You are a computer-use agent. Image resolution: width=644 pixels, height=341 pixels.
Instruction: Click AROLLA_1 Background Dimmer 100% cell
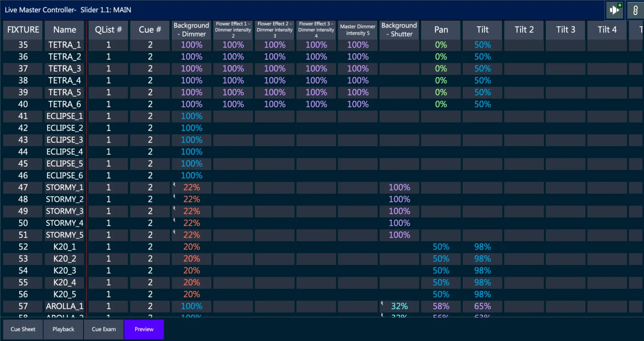(192, 306)
